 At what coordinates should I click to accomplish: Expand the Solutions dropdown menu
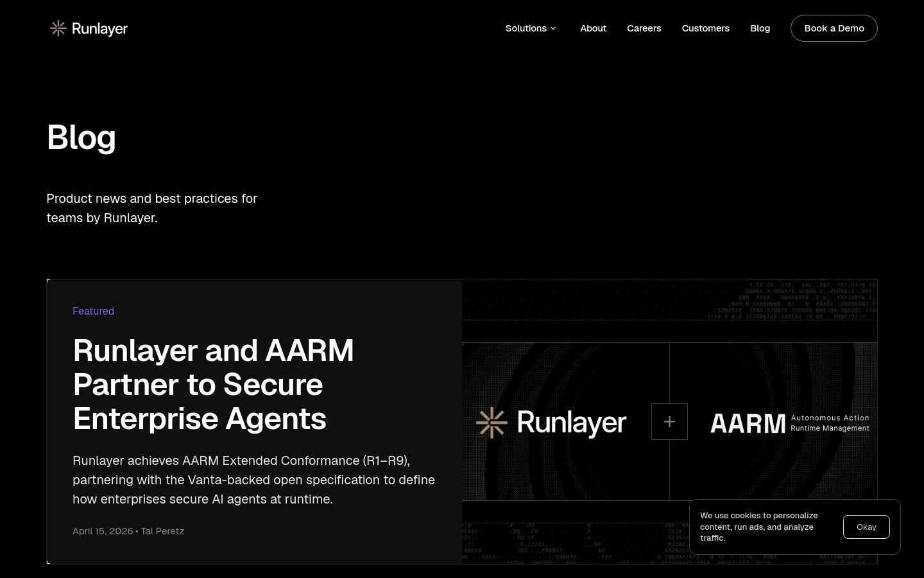click(531, 28)
